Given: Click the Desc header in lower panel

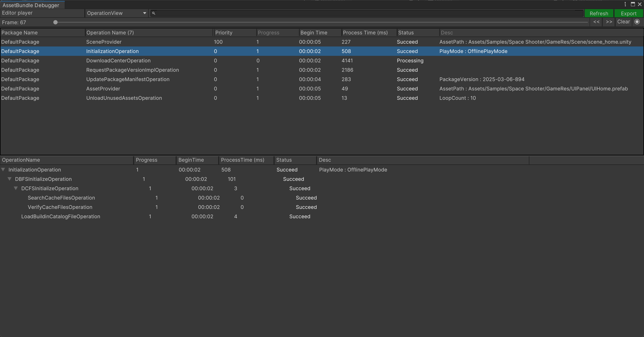Looking at the screenshot, I should click(x=423, y=160).
